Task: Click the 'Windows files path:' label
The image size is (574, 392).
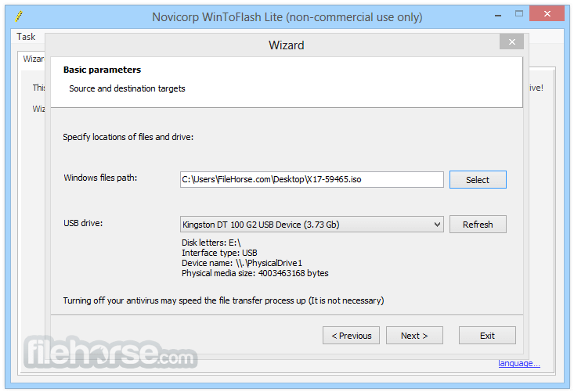Action: [100, 178]
